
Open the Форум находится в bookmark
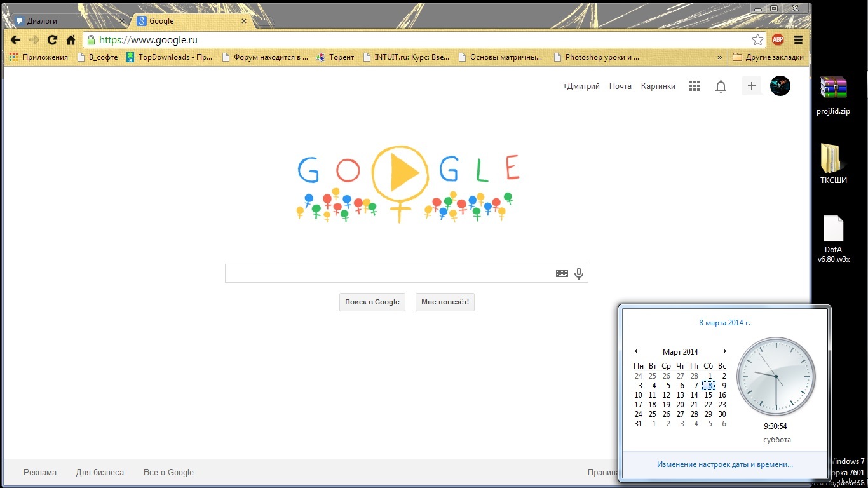pos(265,57)
